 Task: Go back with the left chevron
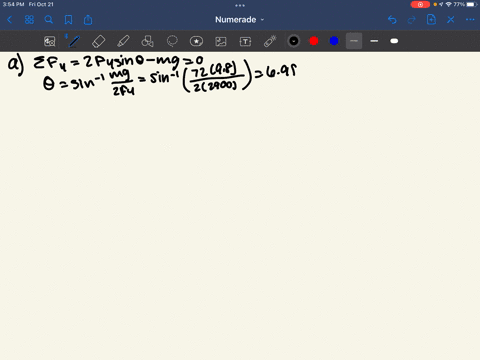(10, 20)
